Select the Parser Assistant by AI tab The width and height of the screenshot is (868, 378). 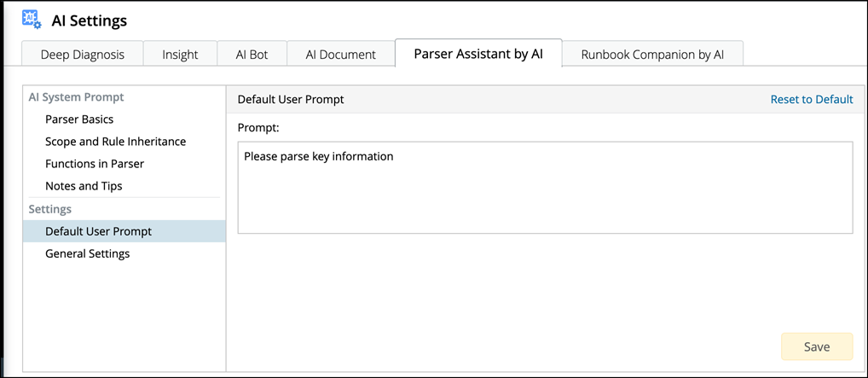point(477,53)
